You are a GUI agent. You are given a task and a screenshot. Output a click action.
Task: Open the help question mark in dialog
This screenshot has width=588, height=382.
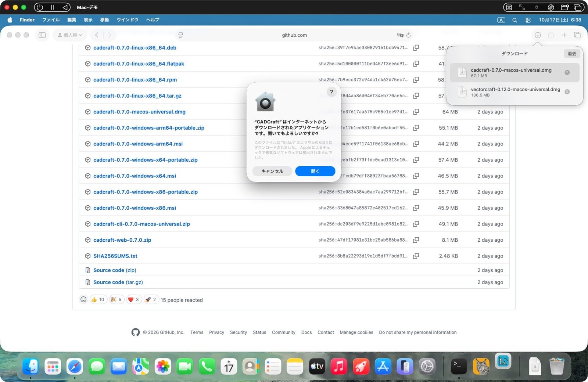[331, 92]
